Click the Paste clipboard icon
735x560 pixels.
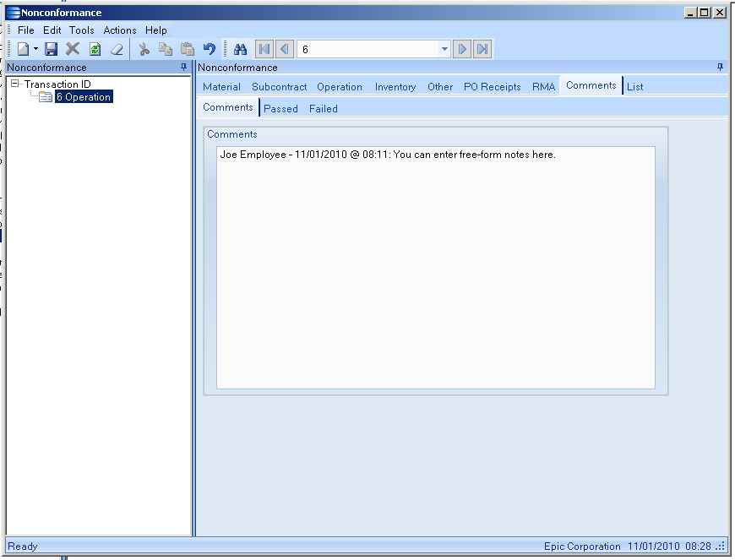[188, 49]
